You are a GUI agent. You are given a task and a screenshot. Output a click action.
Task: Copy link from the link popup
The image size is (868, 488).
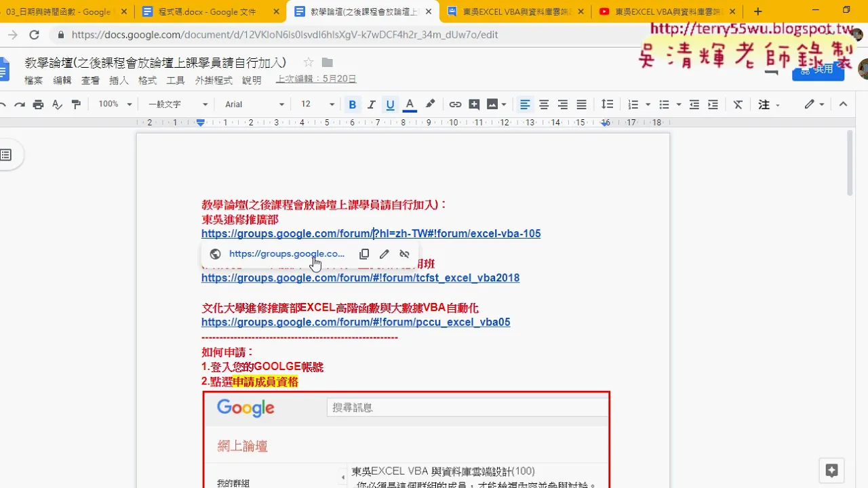(x=364, y=254)
